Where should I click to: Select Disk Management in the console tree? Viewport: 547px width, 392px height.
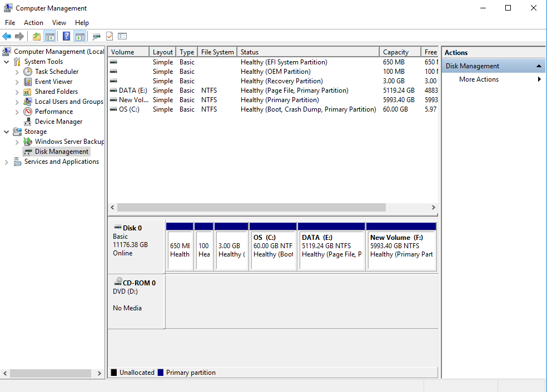(61, 152)
